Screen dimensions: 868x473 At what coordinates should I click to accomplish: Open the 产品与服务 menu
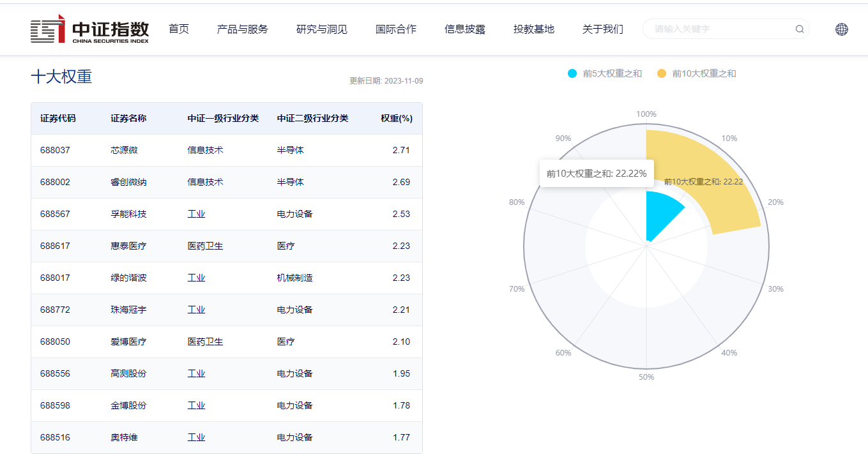pos(241,29)
